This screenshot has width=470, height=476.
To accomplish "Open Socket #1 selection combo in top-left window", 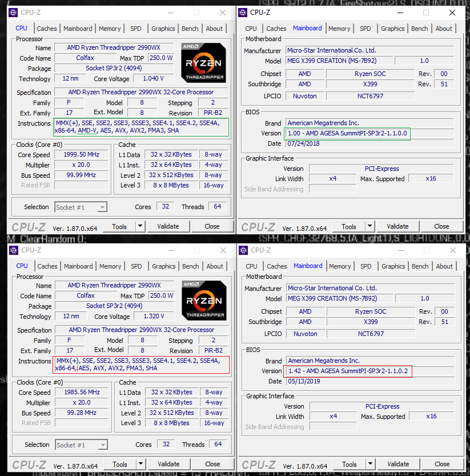I will 81,207.
